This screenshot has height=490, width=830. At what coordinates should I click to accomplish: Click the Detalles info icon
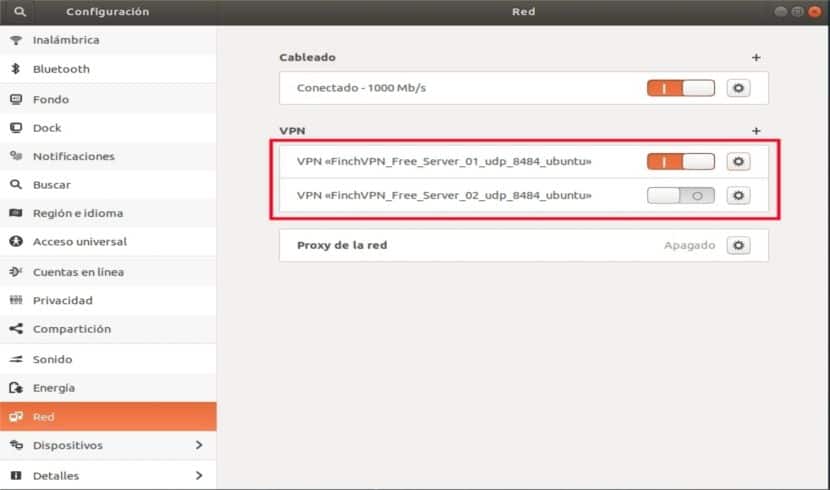pos(16,475)
